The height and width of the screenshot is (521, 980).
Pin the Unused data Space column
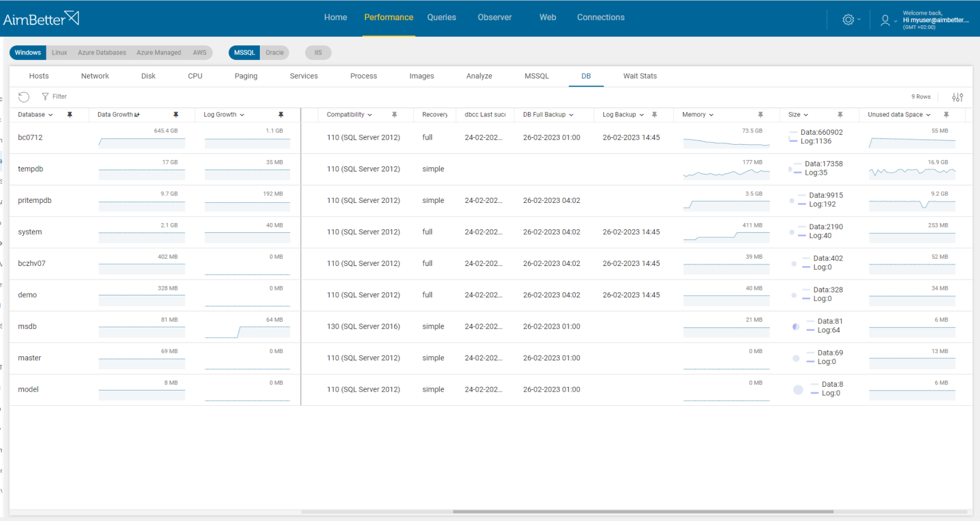click(x=946, y=115)
